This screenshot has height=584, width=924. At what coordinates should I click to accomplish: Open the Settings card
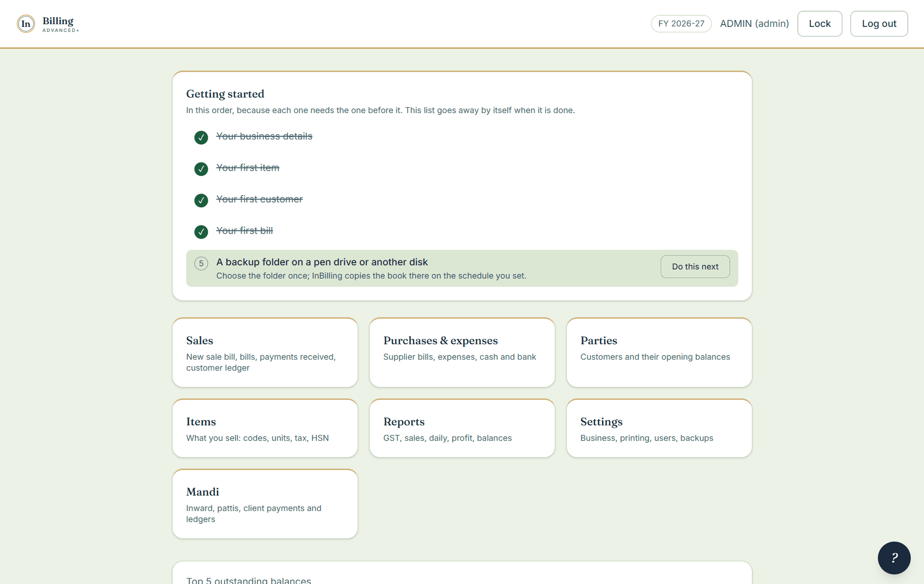point(659,428)
